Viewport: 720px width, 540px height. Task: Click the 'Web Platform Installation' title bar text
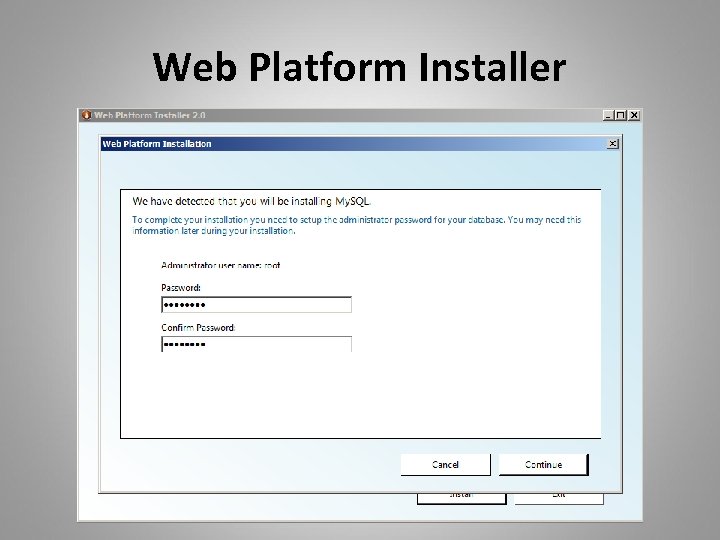157,144
